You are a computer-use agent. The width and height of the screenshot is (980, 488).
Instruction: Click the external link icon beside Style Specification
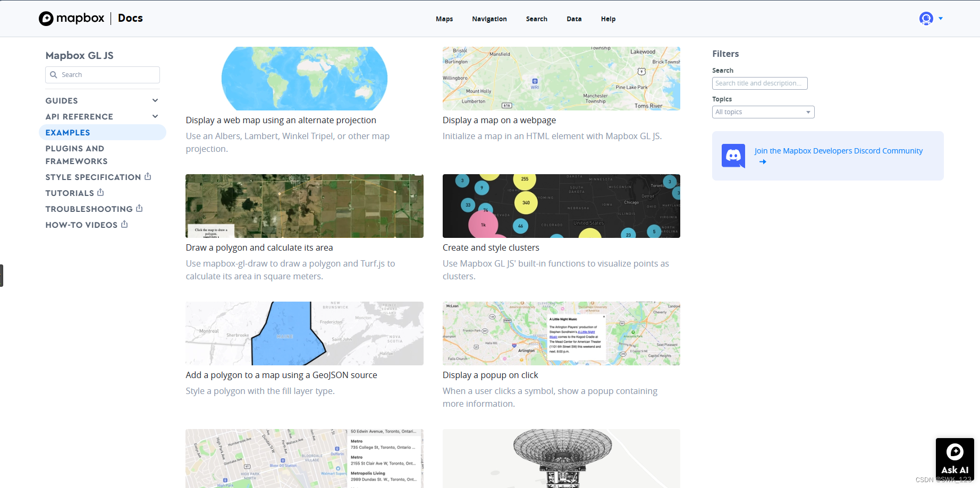coord(148,176)
